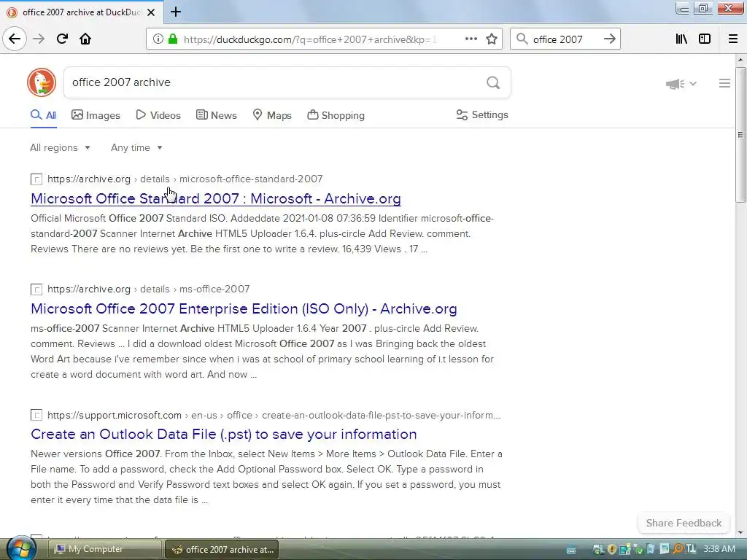
Task: Click the green checkmark network tray icon
Action: click(x=639, y=550)
